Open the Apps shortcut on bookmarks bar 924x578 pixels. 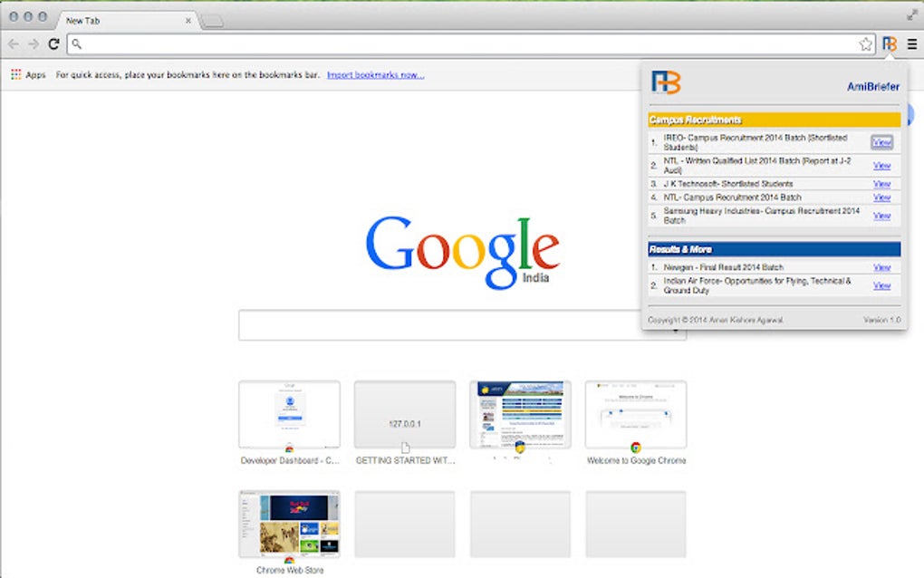(x=27, y=74)
